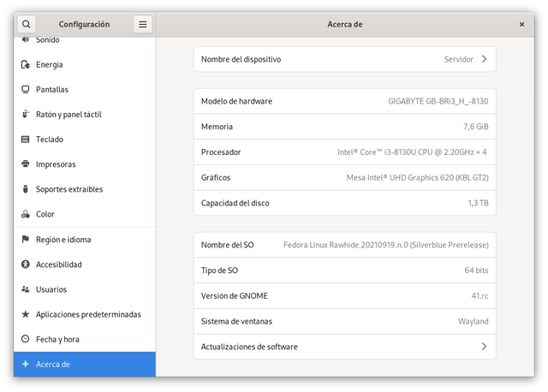The image size is (548, 392).
Task: Open Accesibilidad settings
Action: tap(85, 264)
